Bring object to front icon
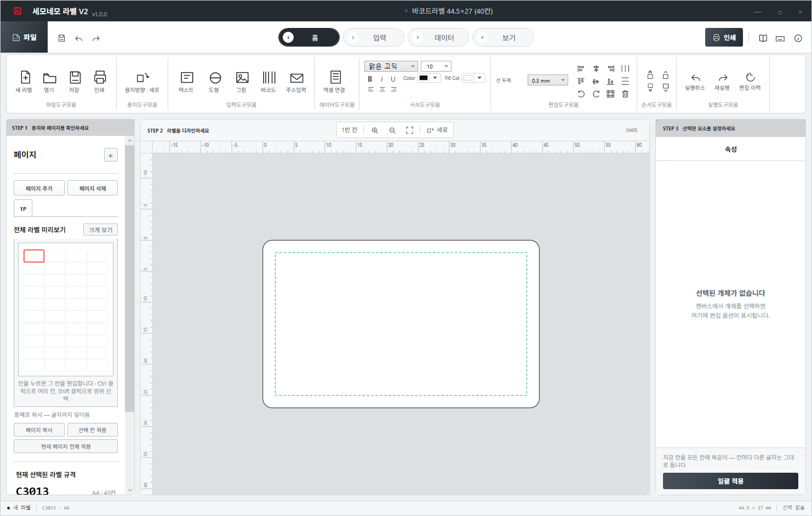Screen dimensions: 812x516 (x=650, y=74)
